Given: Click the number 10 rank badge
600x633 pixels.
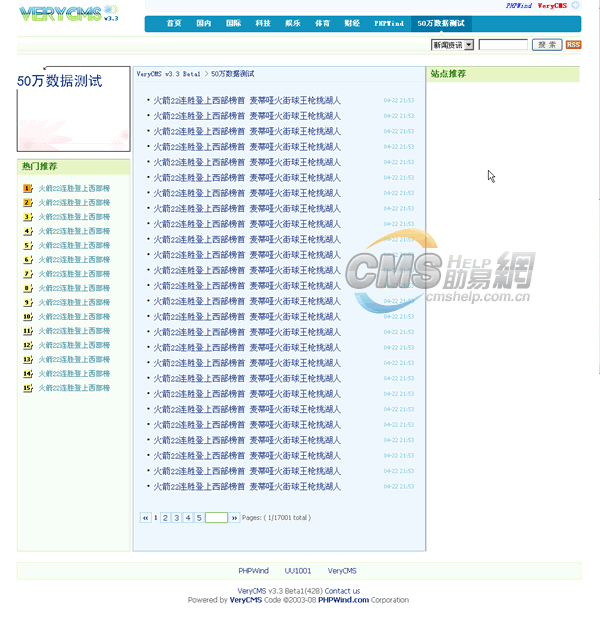Looking at the screenshot, I should (x=28, y=316).
